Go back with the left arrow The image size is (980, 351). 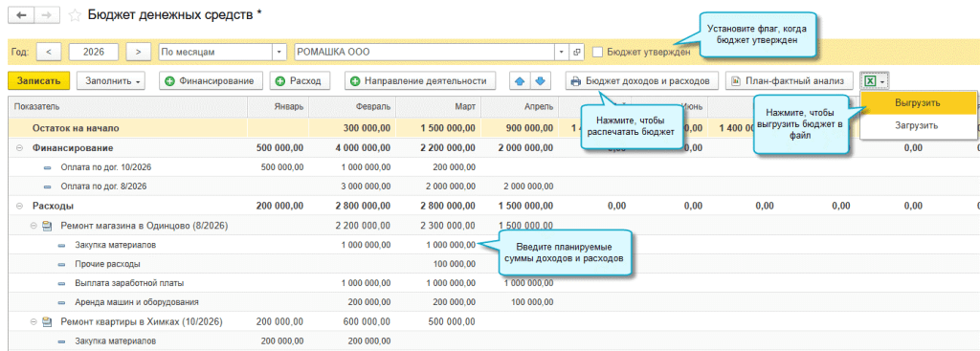coord(22,15)
